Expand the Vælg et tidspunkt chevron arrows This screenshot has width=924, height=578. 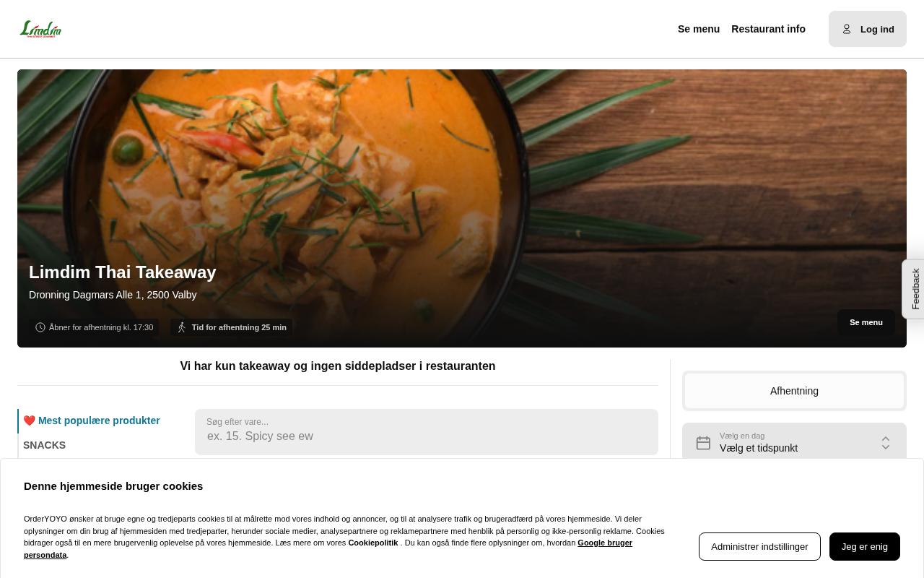coord(886,443)
